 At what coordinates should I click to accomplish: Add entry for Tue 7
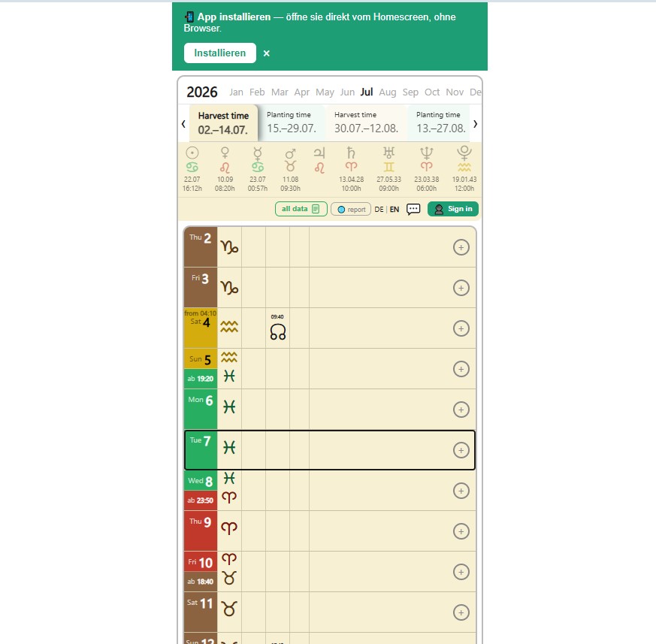tap(461, 450)
